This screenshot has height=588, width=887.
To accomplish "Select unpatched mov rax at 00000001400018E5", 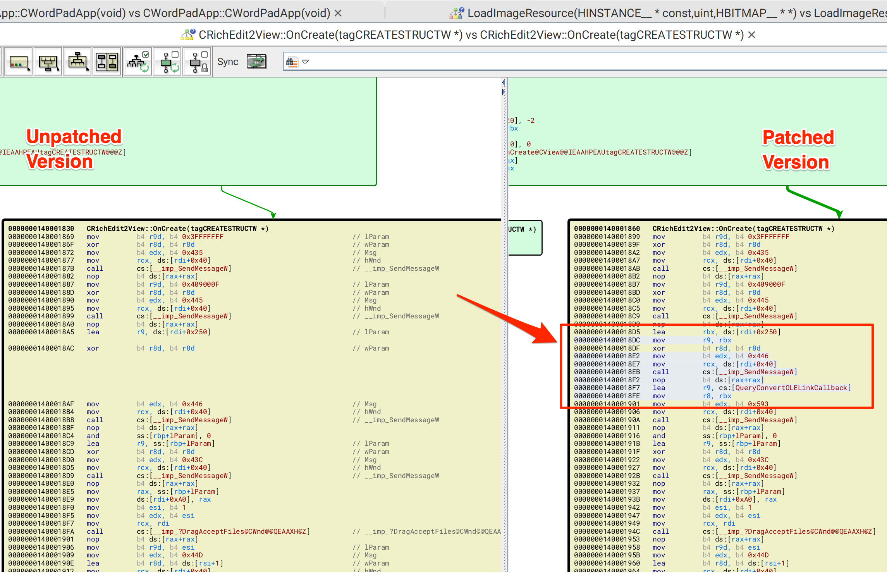I will coord(113,492).
